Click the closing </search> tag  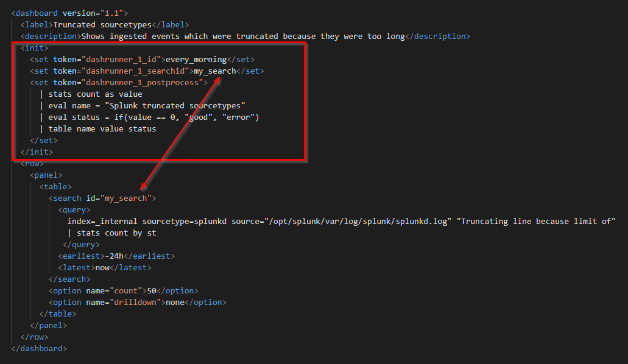[69, 279]
